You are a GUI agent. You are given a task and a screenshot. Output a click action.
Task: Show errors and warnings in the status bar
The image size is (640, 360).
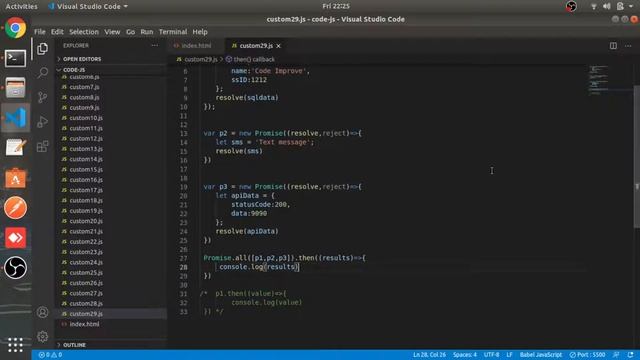(50, 355)
